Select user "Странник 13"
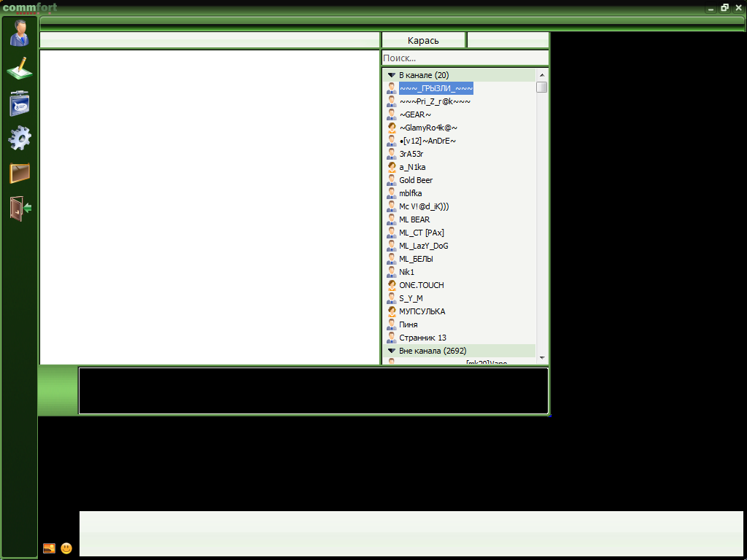747x560 pixels. coord(422,338)
